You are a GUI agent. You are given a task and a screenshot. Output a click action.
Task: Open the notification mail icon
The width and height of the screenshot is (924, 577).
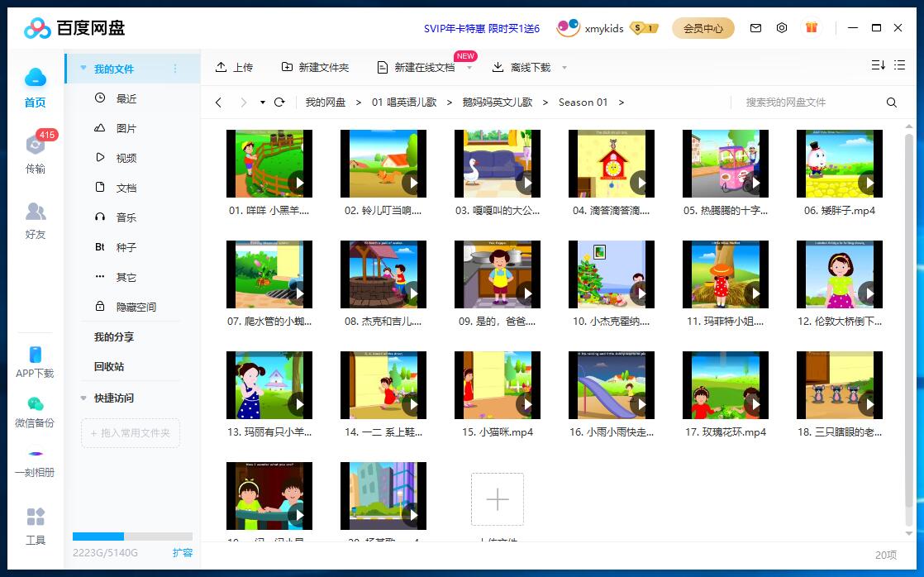click(x=755, y=27)
